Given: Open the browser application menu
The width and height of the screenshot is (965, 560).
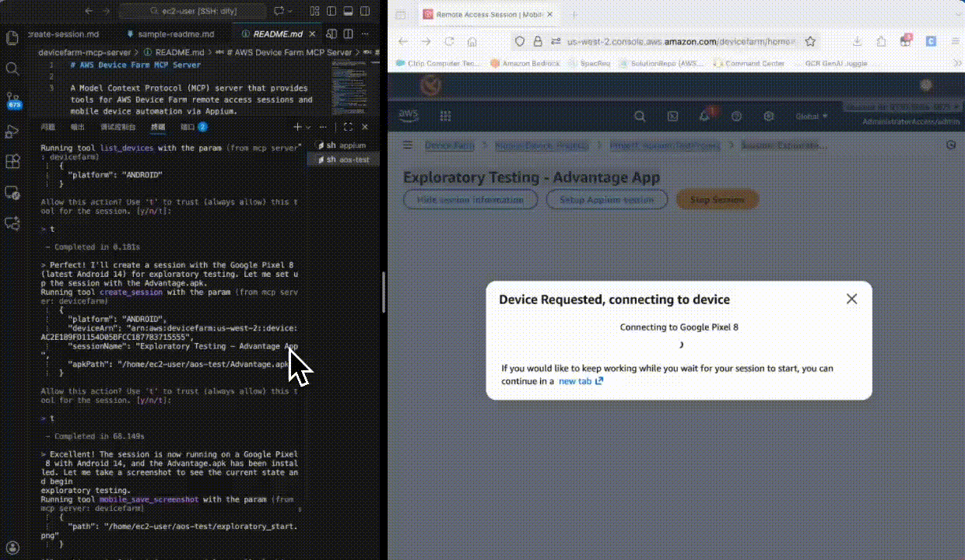Looking at the screenshot, I should pos(955,41).
